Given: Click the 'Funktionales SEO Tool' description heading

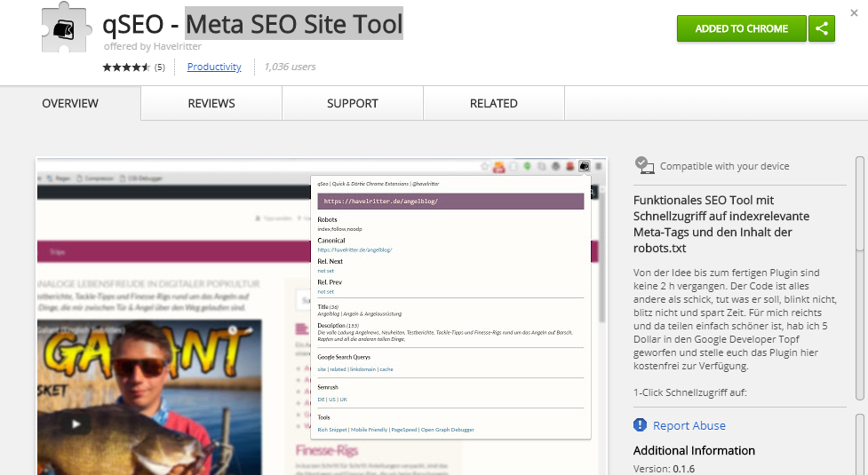Looking at the screenshot, I should 721,224.
